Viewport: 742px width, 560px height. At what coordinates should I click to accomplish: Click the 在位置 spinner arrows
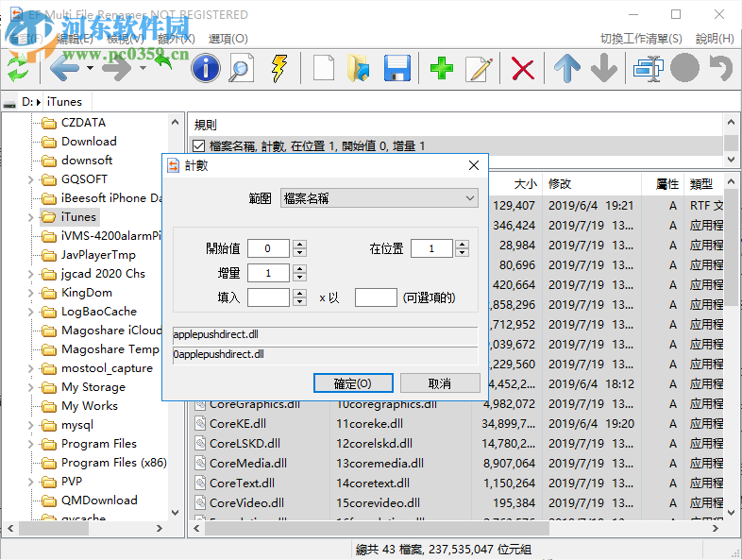coord(463,248)
